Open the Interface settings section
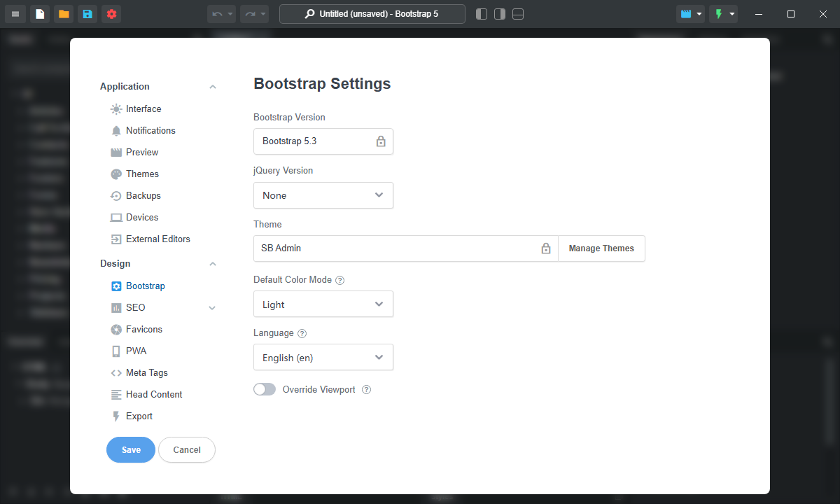Viewport: 840px width, 504px height. (x=142, y=108)
